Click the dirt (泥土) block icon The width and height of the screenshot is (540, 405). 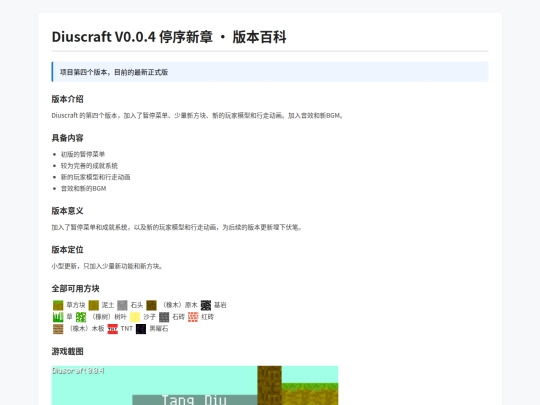(94, 305)
